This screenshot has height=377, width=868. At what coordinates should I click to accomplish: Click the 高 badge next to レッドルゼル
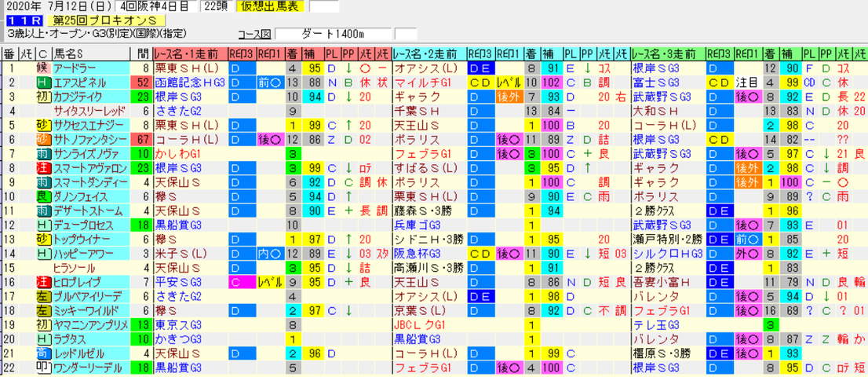click(42, 353)
